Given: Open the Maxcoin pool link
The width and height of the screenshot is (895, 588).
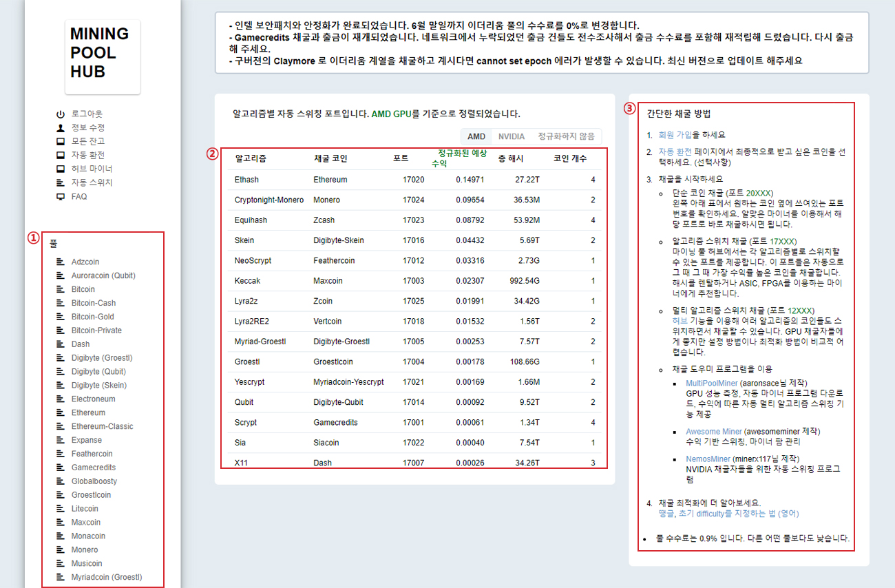Looking at the screenshot, I should [x=86, y=523].
